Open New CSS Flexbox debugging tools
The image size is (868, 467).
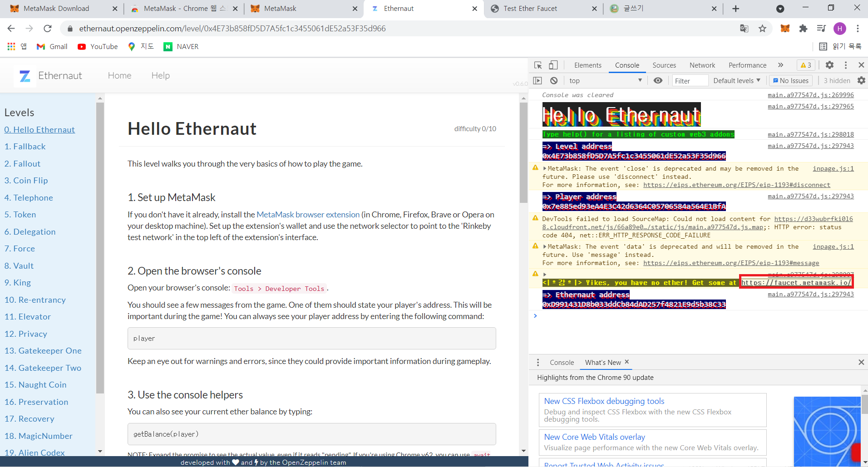click(x=604, y=401)
